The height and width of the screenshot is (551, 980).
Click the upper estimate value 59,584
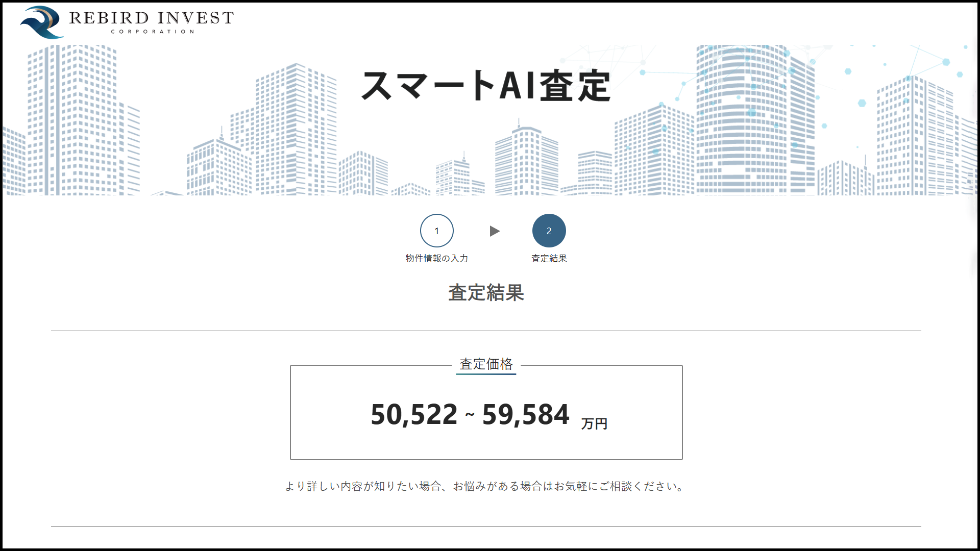point(525,414)
